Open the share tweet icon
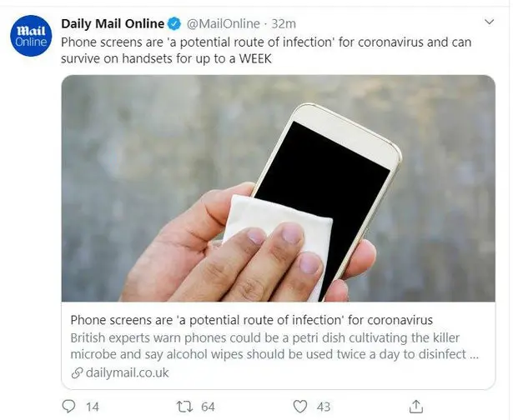The height and width of the screenshot is (420, 513). [x=416, y=407]
